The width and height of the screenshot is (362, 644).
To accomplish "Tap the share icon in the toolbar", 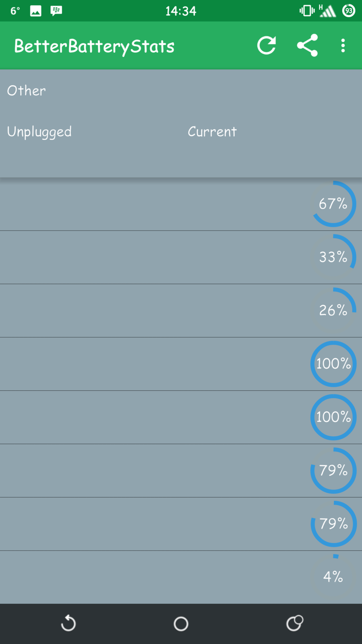I will (307, 45).
